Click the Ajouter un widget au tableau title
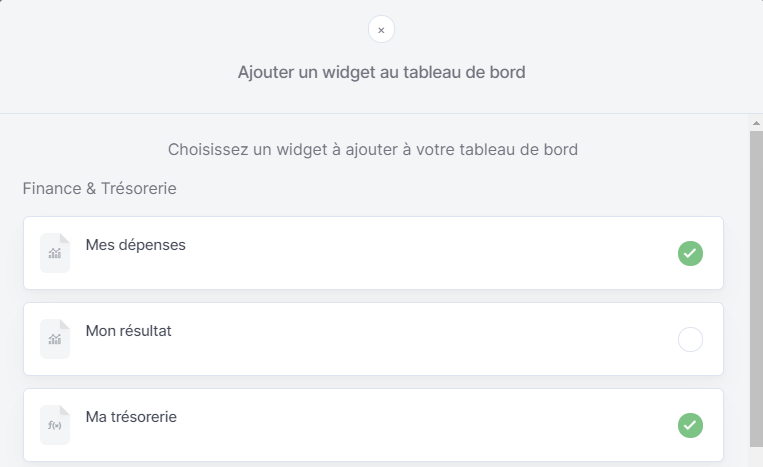The width and height of the screenshot is (763, 467). 382,72
